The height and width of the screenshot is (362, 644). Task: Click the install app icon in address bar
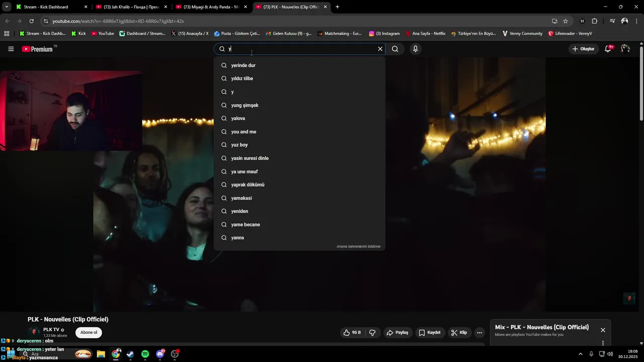(x=554, y=21)
